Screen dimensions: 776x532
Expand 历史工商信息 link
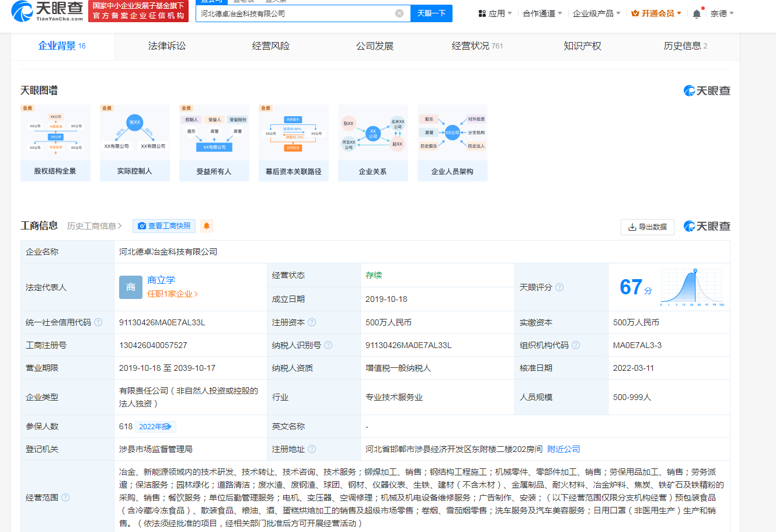(95, 226)
